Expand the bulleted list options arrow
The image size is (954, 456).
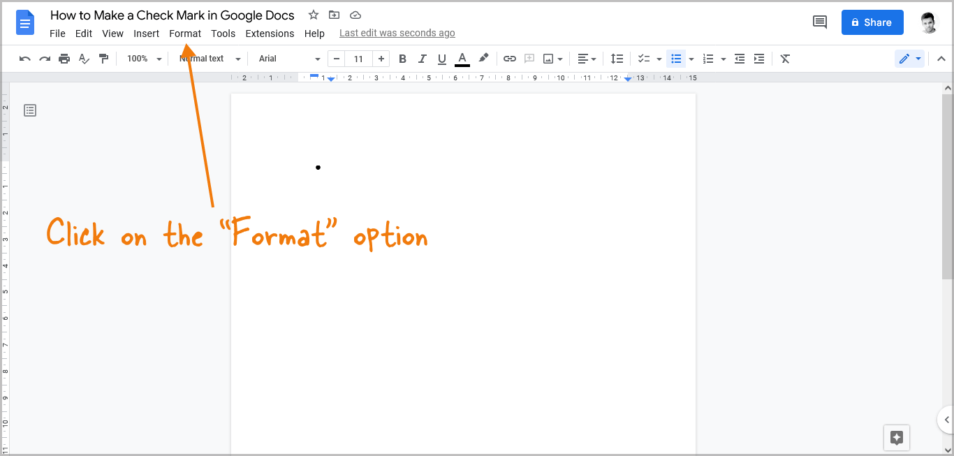click(x=691, y=59)
